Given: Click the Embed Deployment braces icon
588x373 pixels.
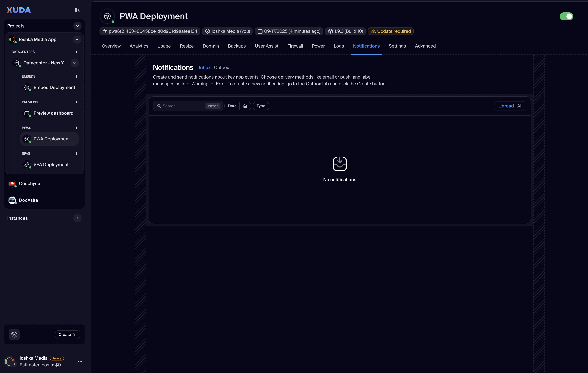Looking at the screenshot, I should click(x=27, y=87).
